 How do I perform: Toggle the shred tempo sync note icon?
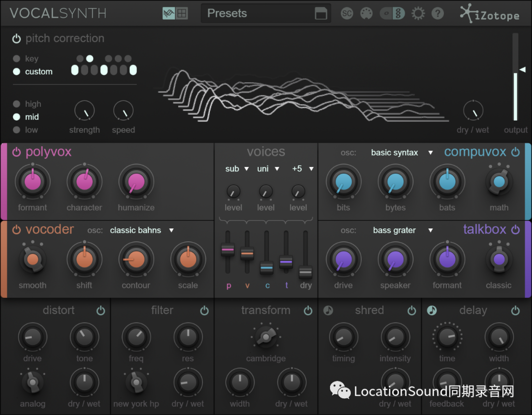pyautogui.click(x=328, y=310)
